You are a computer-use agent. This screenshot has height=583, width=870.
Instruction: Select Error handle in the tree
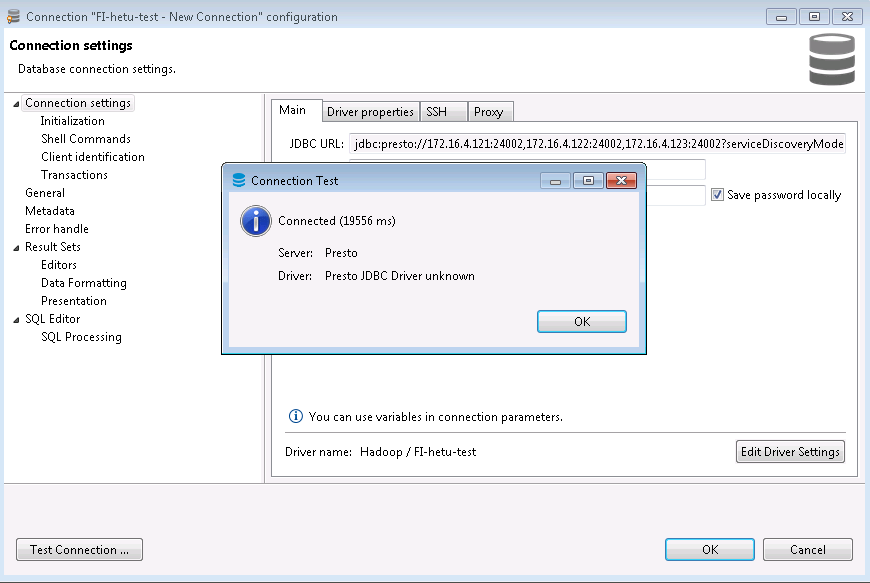[x=57, y=229]
